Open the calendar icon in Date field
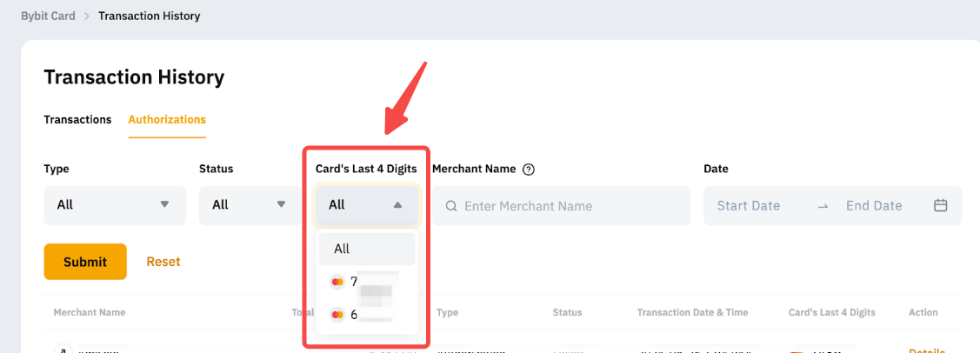The height and width of the screenshot is (353, 980). (940, 206)
